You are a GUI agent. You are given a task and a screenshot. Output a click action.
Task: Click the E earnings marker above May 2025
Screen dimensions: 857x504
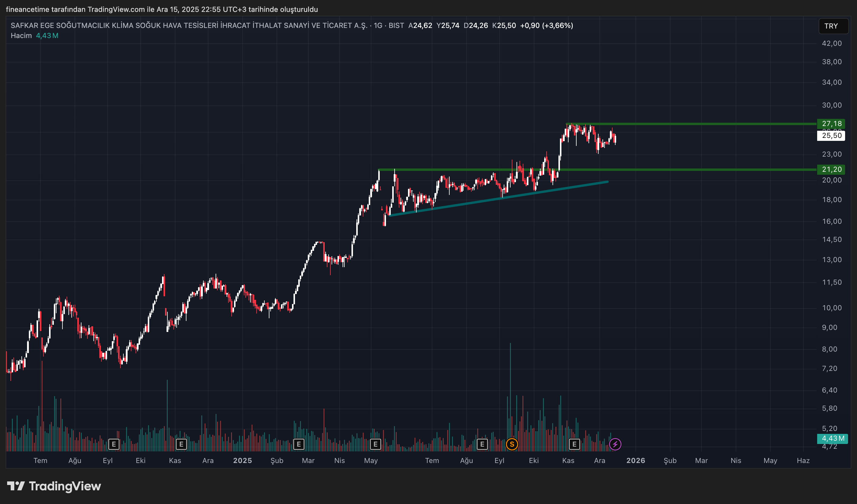pyautogui.click(x=376, y=444)
